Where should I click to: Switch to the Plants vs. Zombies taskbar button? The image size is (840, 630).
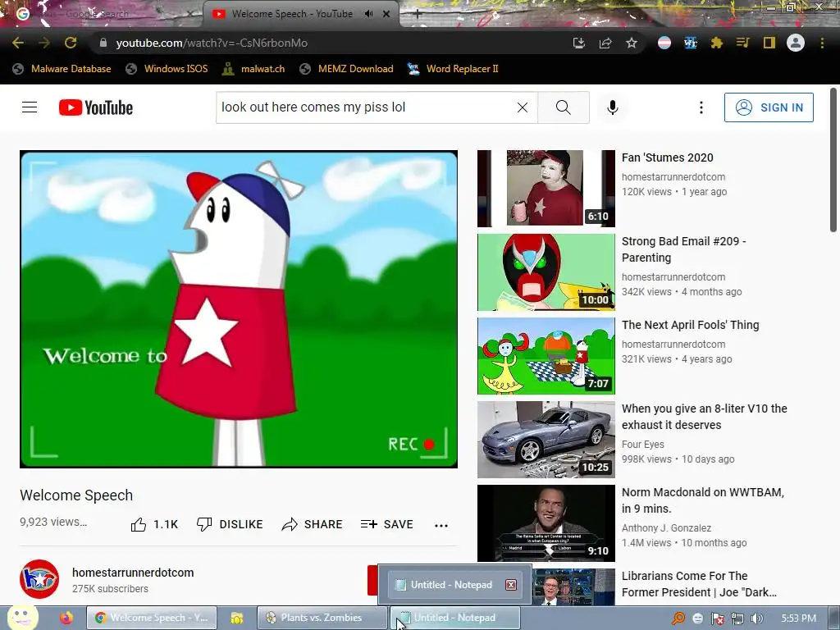[x=322, y=618]
